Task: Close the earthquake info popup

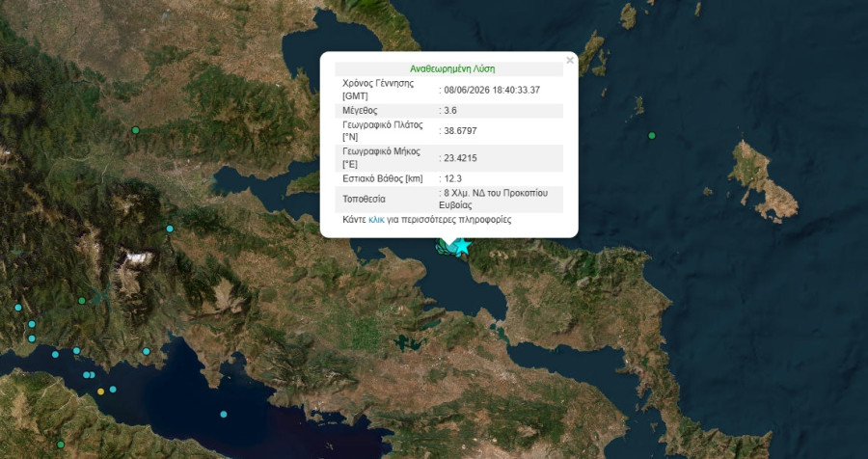Action: [x=570, y=60]
